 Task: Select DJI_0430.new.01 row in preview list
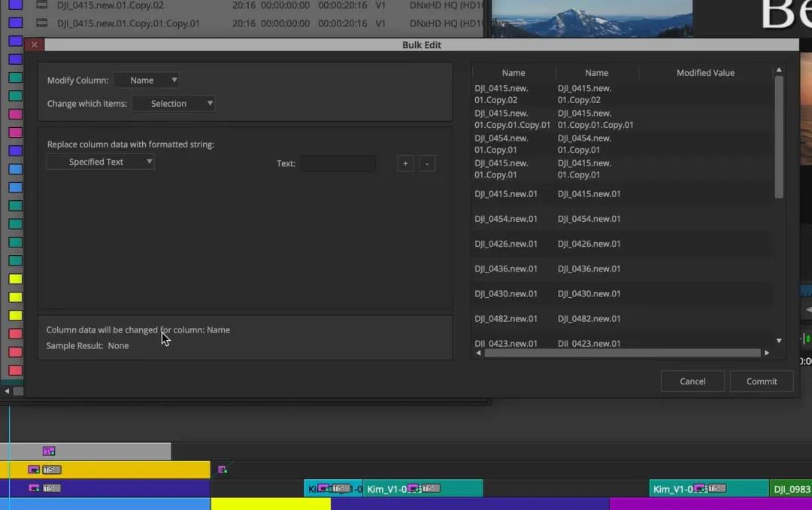pos(622,293)
